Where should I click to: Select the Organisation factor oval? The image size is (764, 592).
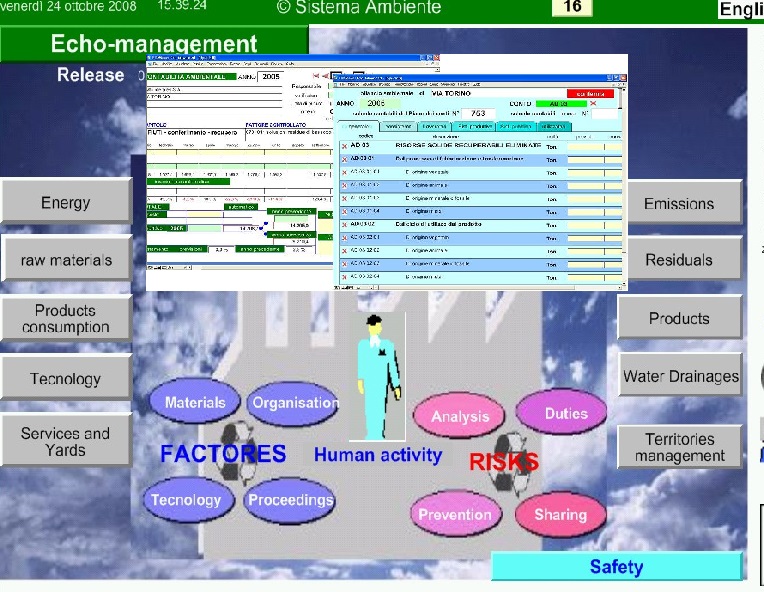pos(293,403)
